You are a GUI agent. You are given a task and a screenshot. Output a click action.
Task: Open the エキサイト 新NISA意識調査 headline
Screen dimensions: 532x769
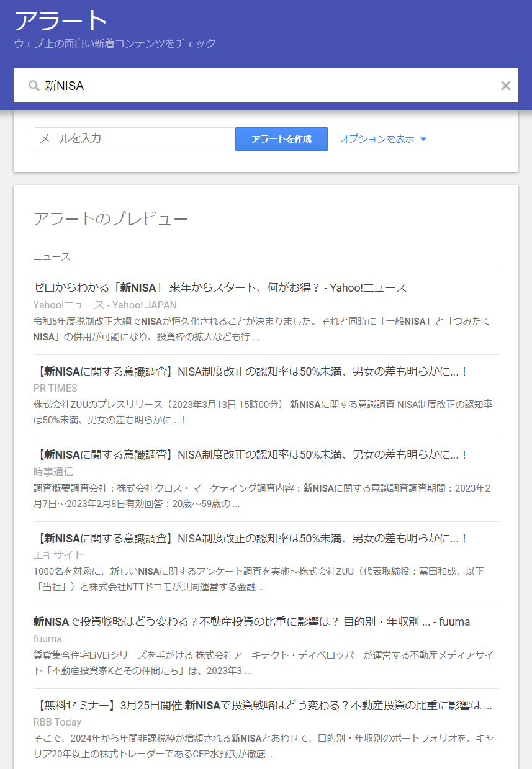coord(250,538)
